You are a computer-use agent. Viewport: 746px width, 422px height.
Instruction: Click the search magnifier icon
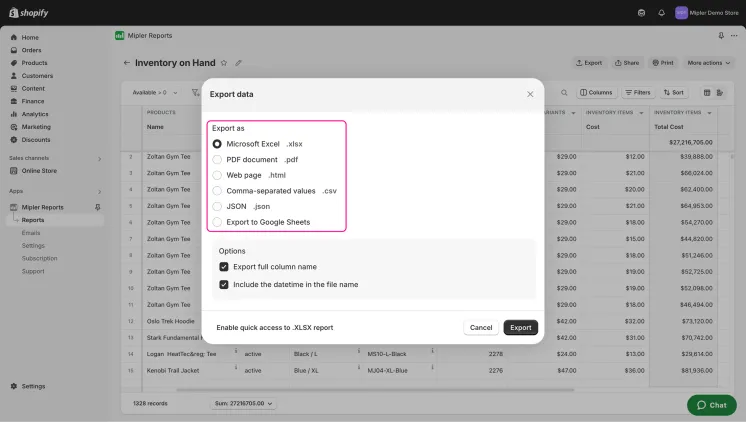pos(564,93)
